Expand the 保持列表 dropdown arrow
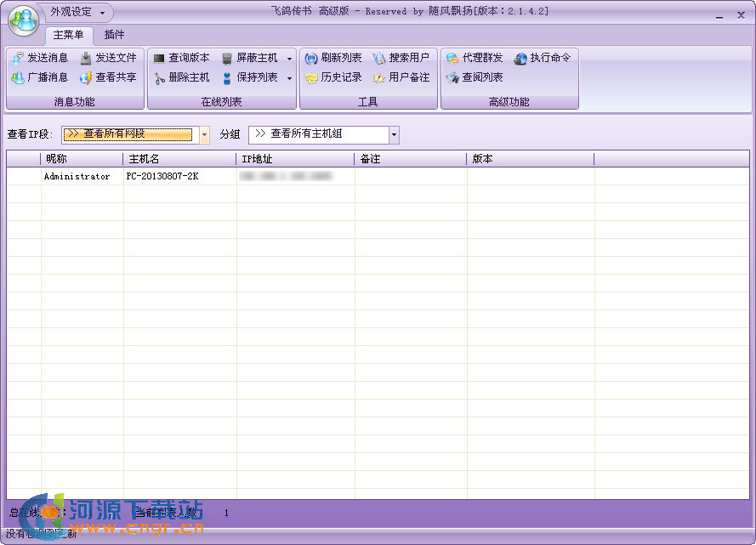The height and width of the screenshot is (545, 756). pyautogui.click(x=289, y=77)
